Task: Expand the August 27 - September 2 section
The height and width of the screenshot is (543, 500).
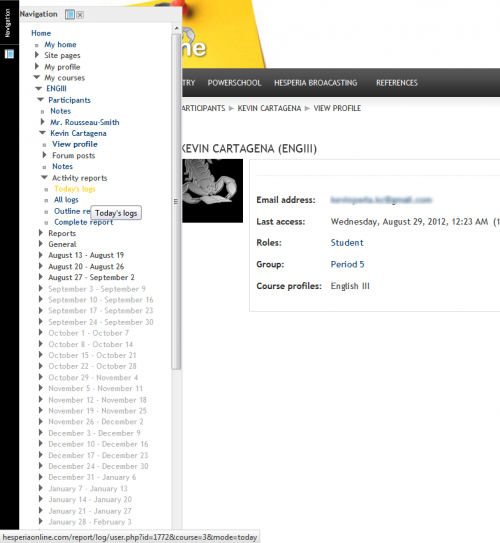Action: [x=41, y=277]
